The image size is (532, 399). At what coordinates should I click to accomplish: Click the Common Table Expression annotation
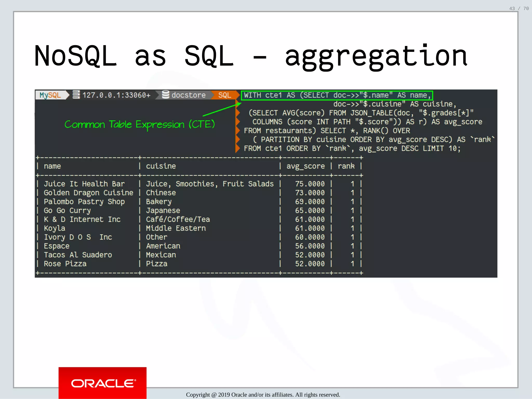[x=139, y=124]
